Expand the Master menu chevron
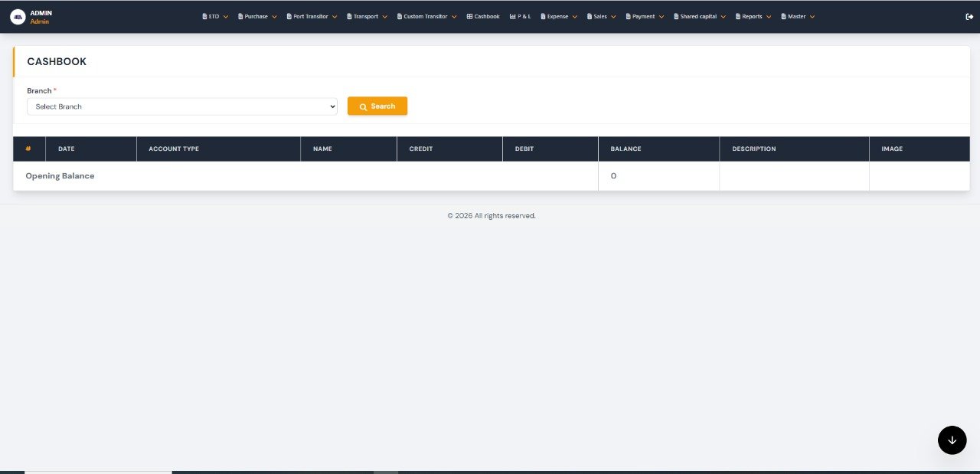Viewport: 980px width, 474px height. click(813, 16)
